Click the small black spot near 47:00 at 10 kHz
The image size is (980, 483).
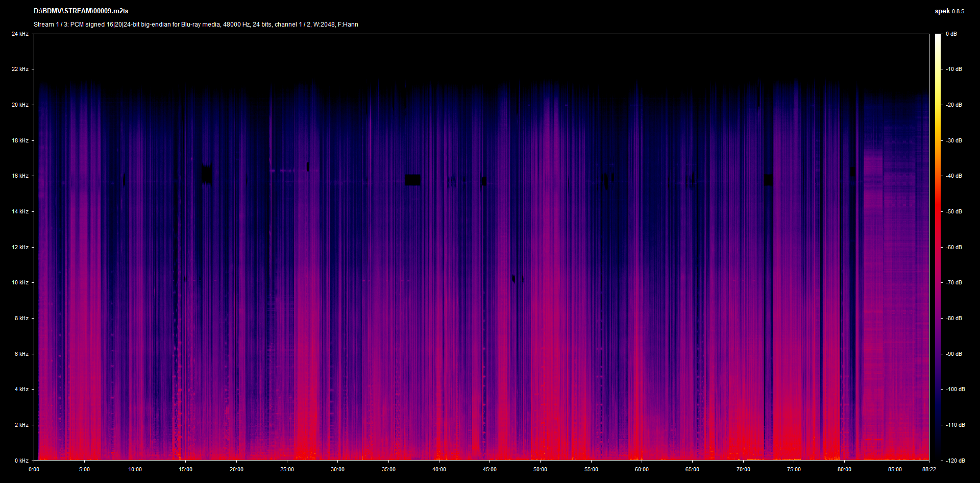coord(513,278)
